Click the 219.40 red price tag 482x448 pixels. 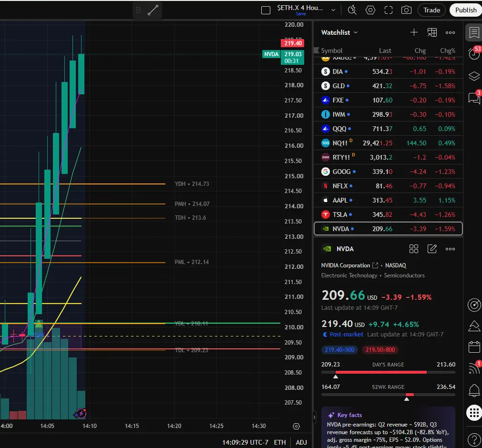(293, 43)
